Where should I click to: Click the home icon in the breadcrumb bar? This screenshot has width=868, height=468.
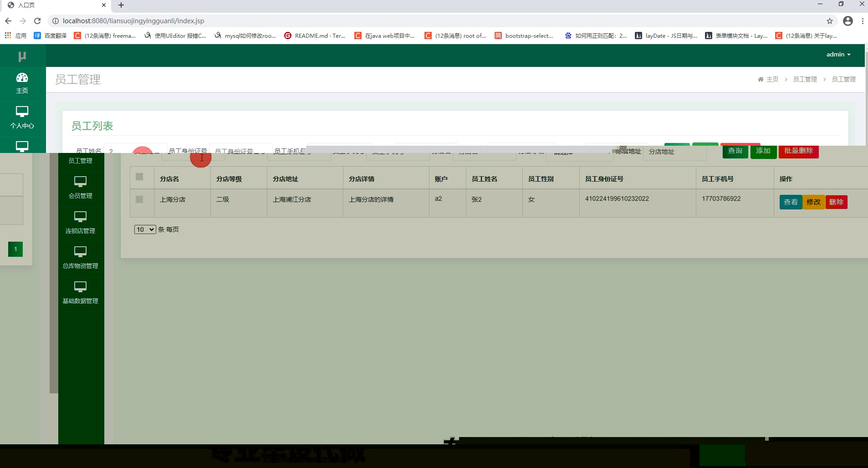[x=761, y=79]
